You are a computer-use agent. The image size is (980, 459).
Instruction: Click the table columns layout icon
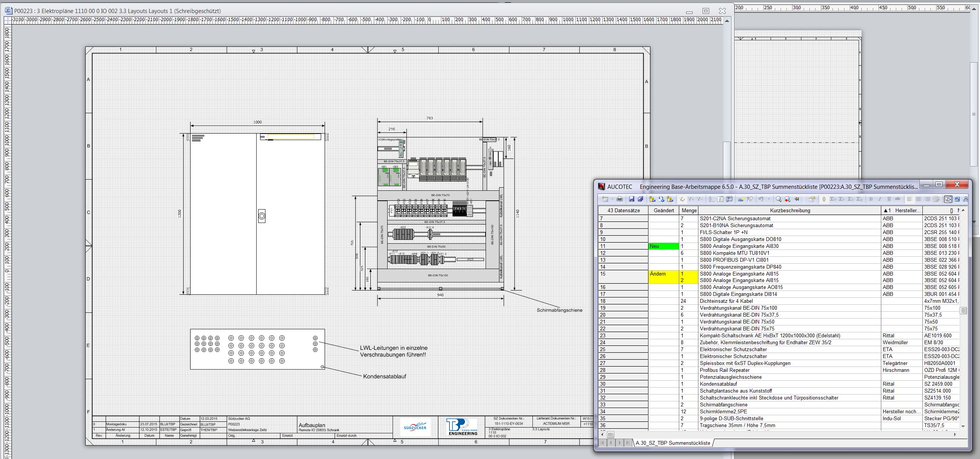pyautogui.click(x=729, y=199)
